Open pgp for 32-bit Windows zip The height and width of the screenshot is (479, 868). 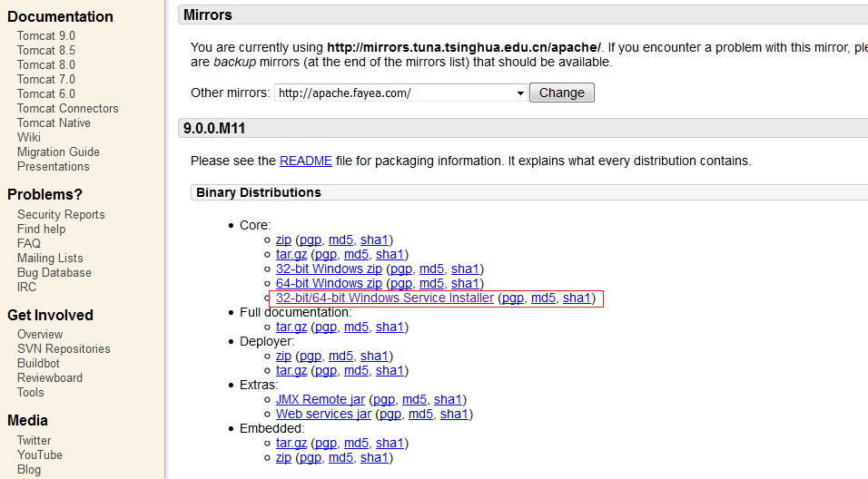coord(400,269)
